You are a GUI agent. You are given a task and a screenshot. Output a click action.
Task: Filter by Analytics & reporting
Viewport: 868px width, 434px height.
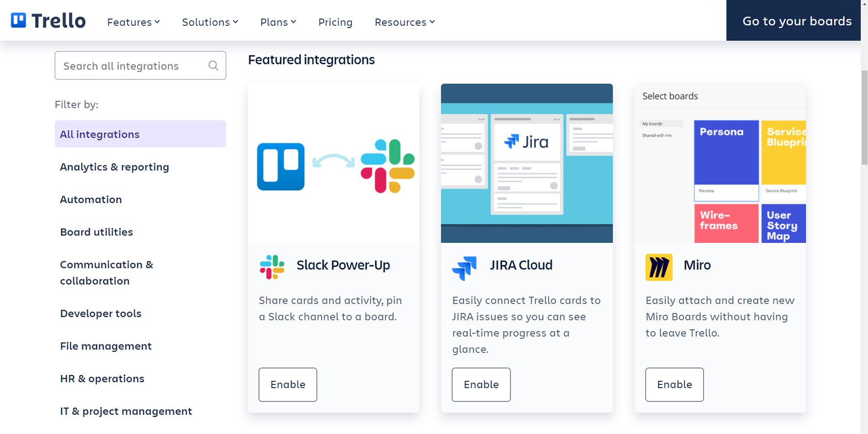point(115,167)
